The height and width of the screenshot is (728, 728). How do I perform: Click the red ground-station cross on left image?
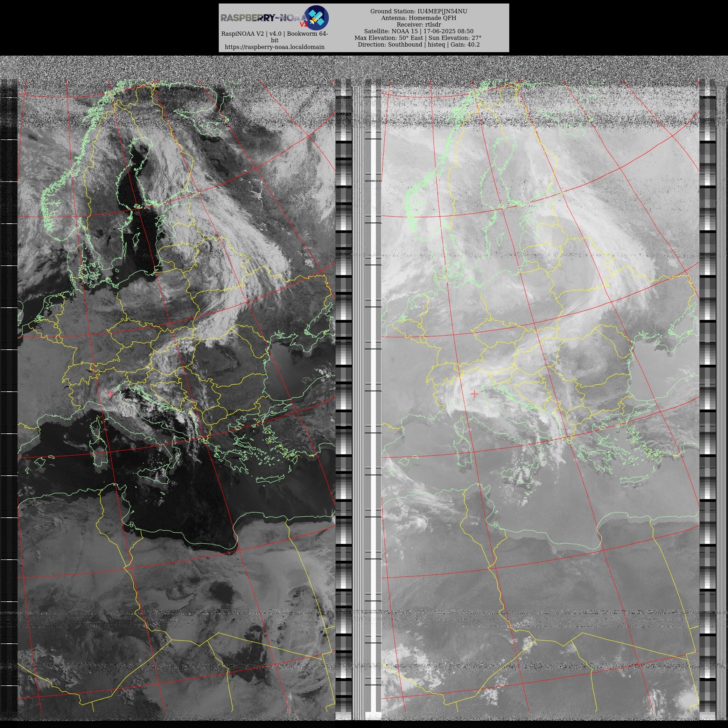110,394
